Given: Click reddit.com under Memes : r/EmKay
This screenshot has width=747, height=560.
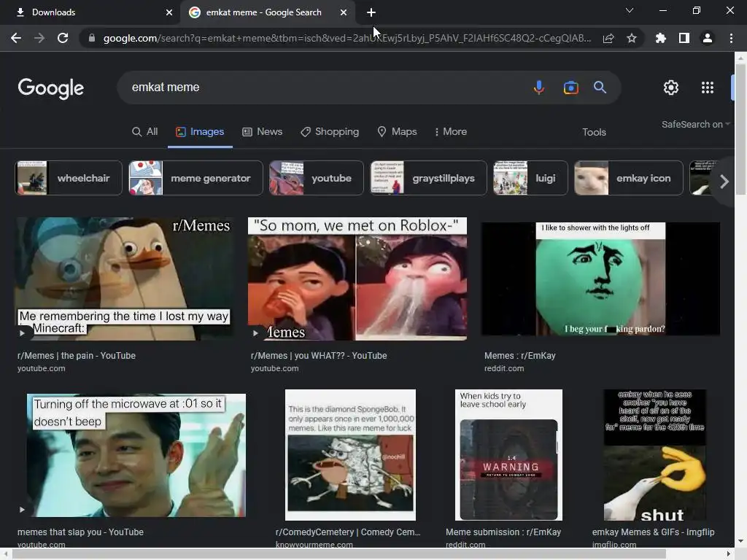Looking at the screenshot, I should tap(504, 368).
